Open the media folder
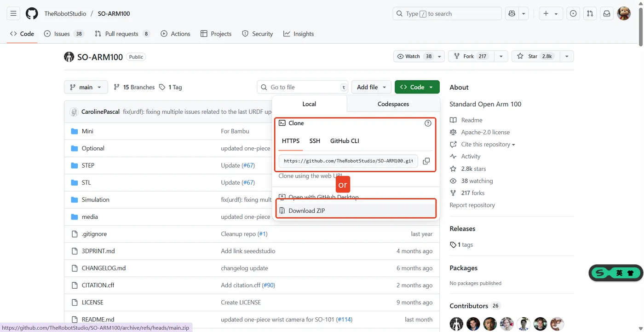Viewport: 644px width, 332px height. coord(90,217)
